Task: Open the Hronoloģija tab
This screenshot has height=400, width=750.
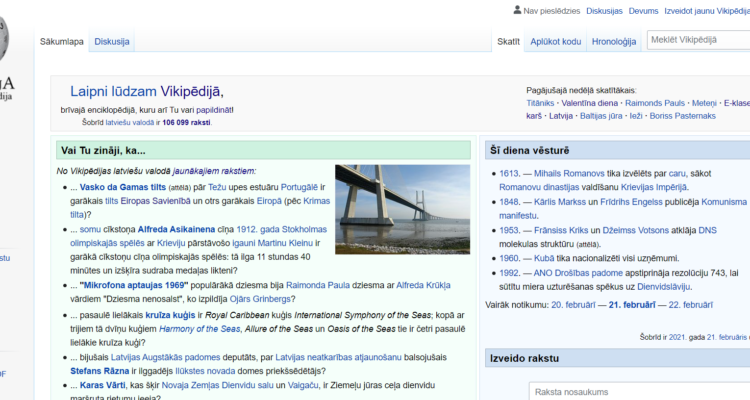Action: pos(614,42)
